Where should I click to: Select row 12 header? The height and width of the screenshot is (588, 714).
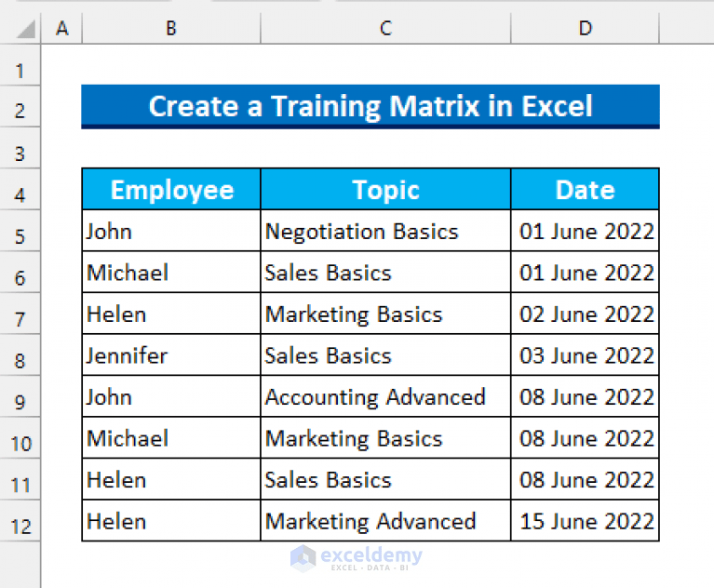pyautogui.click(x=20, y=521)
